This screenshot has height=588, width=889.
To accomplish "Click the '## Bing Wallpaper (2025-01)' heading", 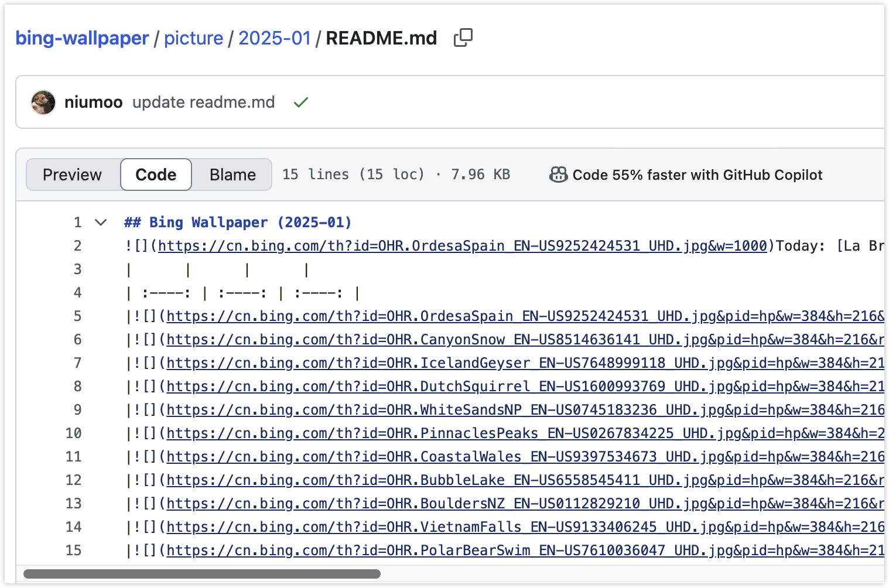I will 238,223.
